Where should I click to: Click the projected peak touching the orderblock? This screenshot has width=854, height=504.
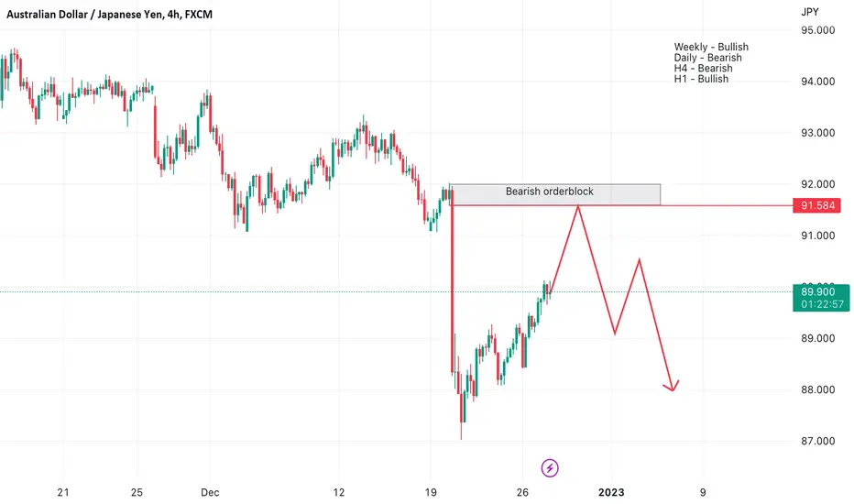click(x=578, y=208)
